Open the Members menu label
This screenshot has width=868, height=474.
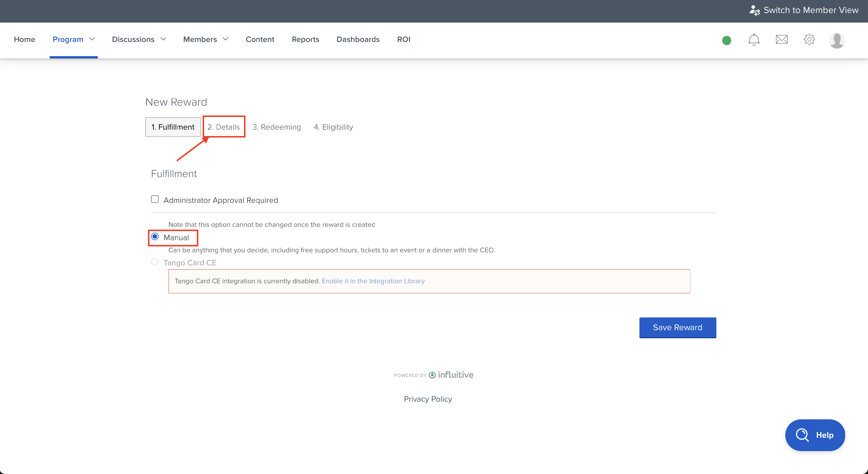click(x=200, y=39)
